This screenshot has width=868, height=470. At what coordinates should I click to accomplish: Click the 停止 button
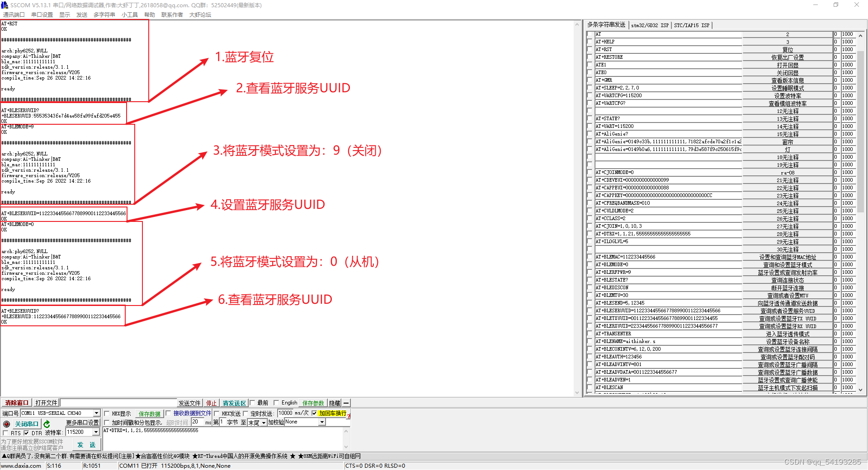(212, 403)
